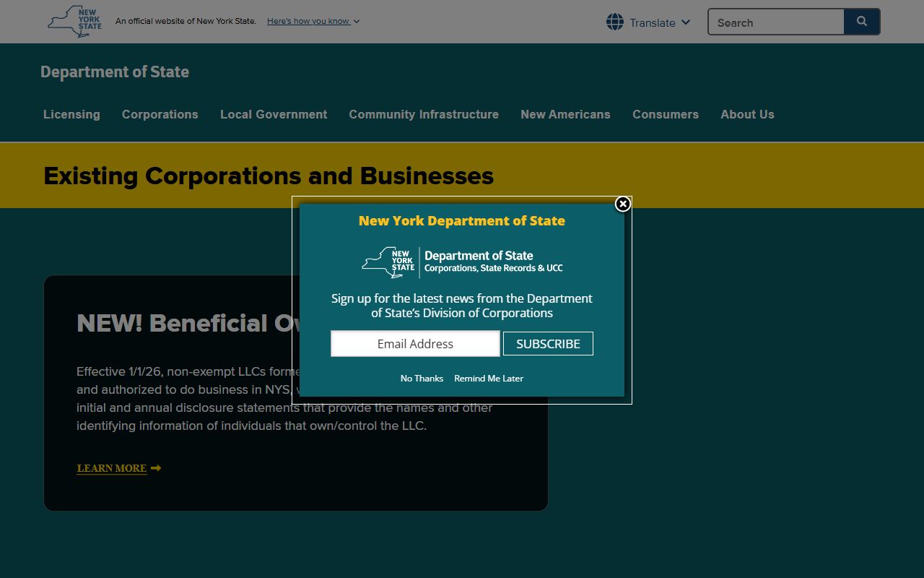The width and height of the screenshot is (924, 578).
Task: Focus the Search input field
Action: pyautogui.click(x=776, y=22)
